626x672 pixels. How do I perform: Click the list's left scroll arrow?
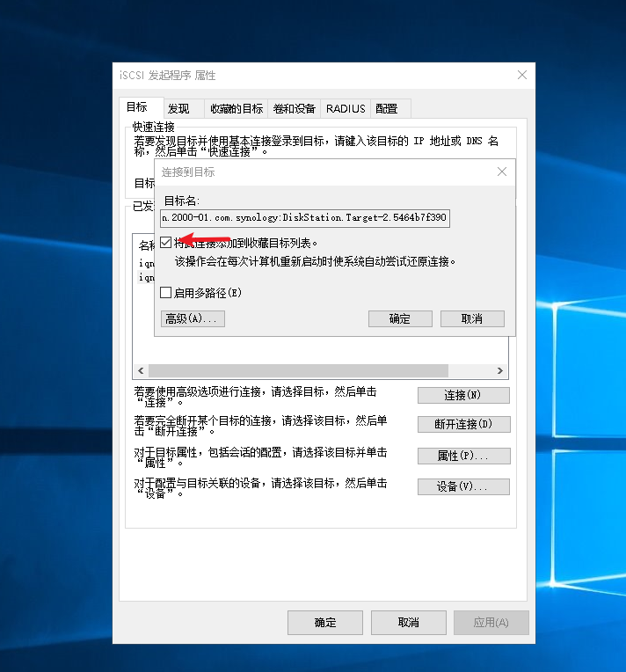tap(140, 371)
